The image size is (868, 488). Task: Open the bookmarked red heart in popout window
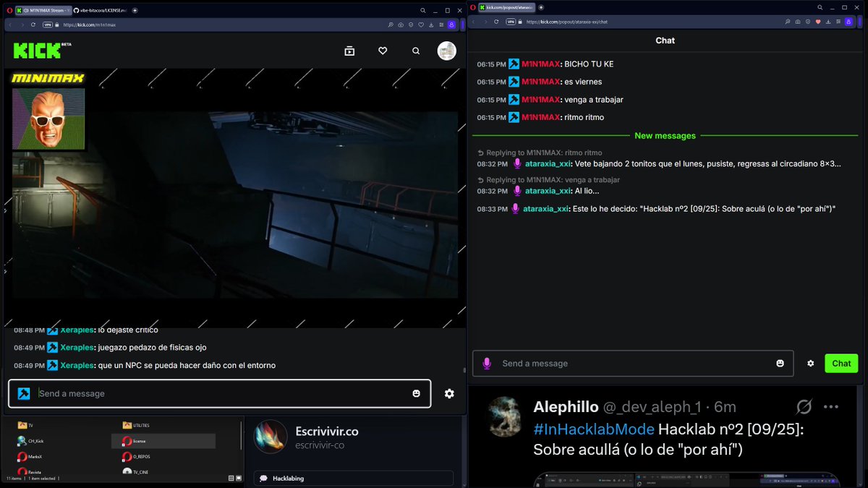click(x=818, y=22)
